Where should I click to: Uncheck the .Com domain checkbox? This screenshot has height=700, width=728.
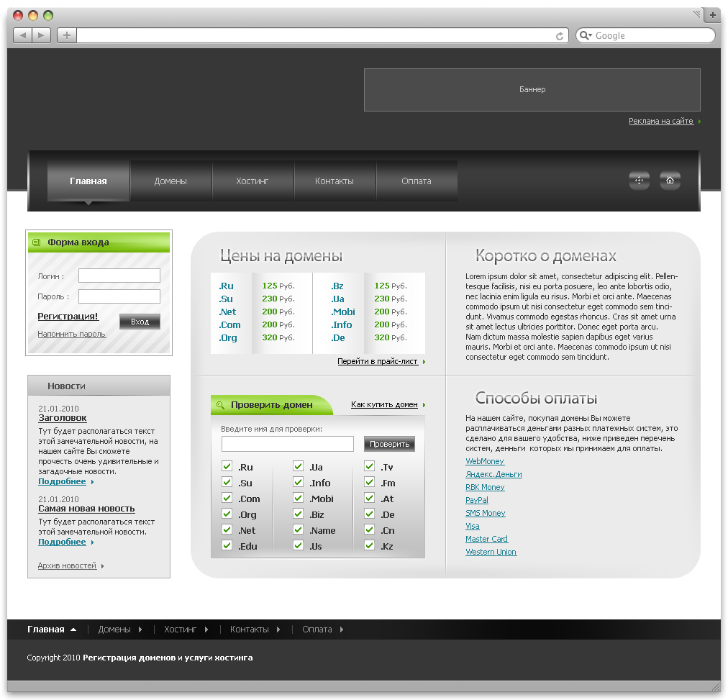pos(227,498)
